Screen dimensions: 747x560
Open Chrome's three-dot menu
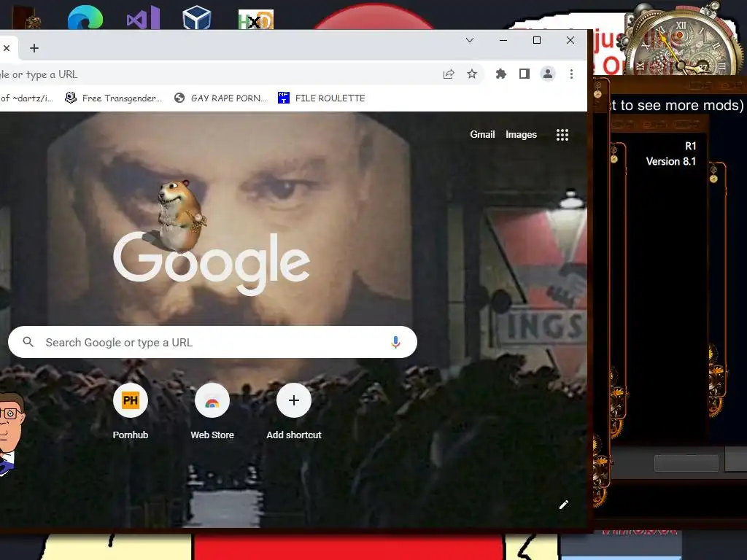tap(571, 74)
